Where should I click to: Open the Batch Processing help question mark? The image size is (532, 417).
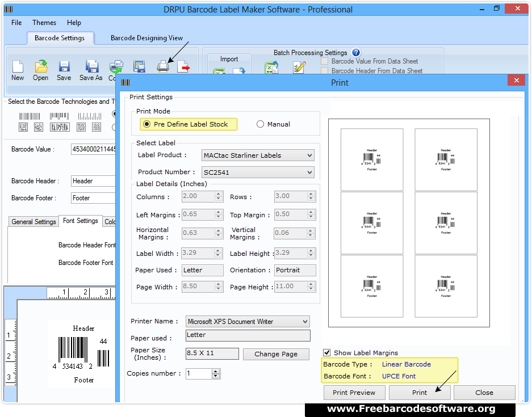[x=355, y=53]
